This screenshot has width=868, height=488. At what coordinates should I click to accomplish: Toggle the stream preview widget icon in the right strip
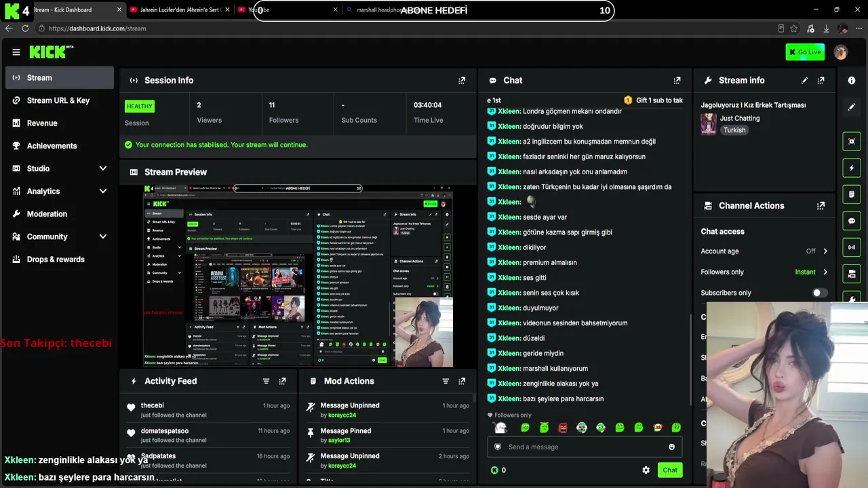point(852,141)
